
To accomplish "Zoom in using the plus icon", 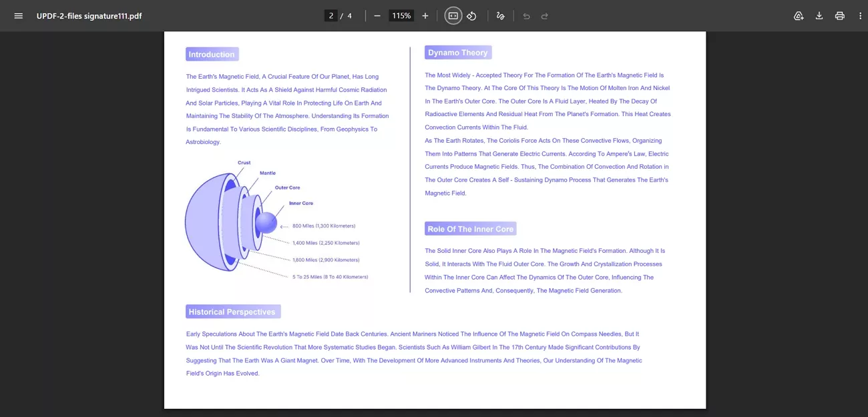I will (x=425, y=15).
